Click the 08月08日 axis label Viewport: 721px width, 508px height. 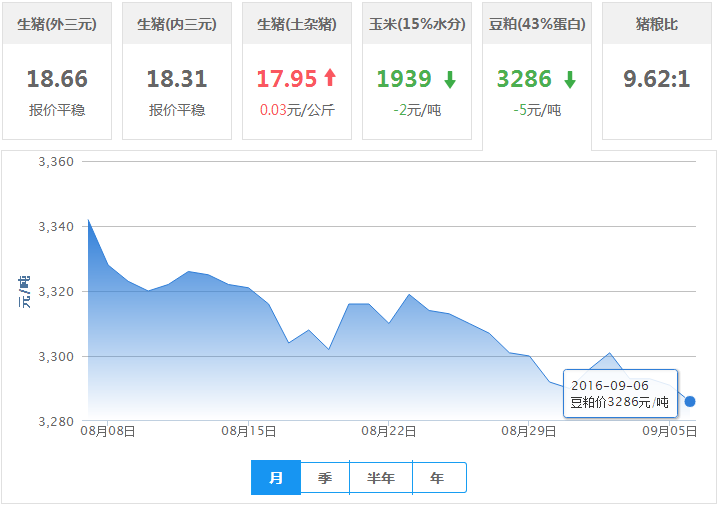coord(108,431)
